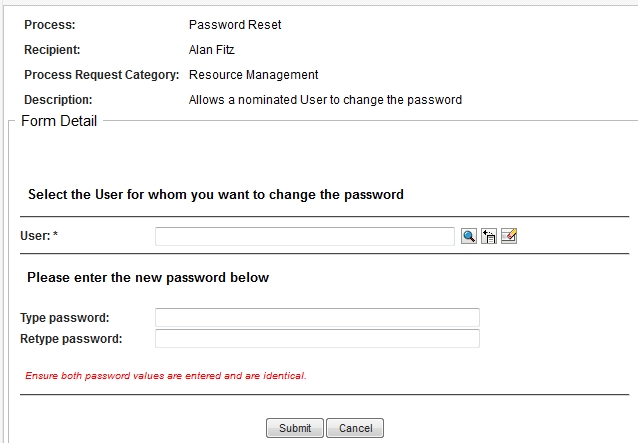
Task: Focus the User input field
Action: pyautogui.click(x=305, y=236)
